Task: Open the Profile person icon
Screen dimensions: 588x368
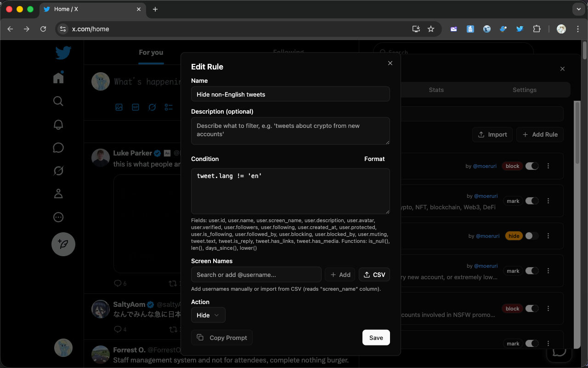Action: point(58,194)
